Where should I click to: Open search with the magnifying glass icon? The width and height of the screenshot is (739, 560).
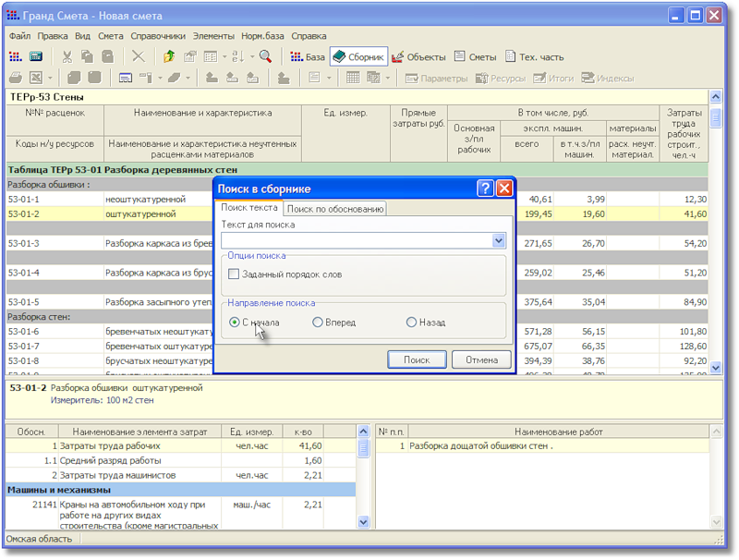(x=266, y=57)
